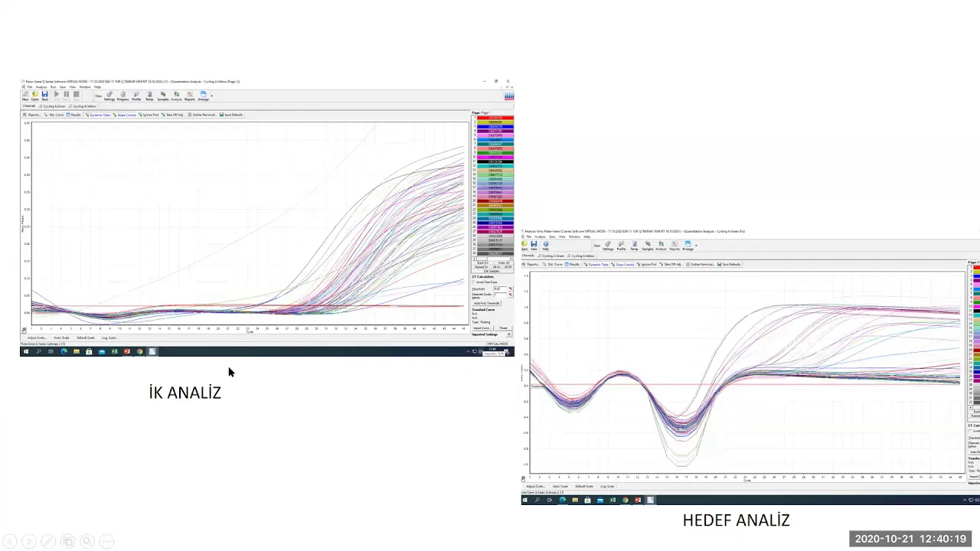Open Settings view in IK ANALIZ window
This screenshot has height=551, width=980.
pos(109,96)
